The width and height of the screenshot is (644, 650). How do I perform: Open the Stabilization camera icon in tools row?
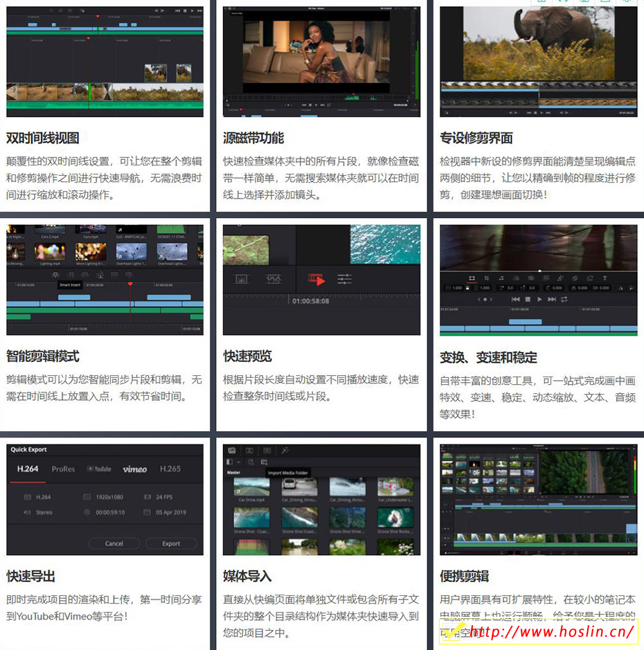coord(530,278)
